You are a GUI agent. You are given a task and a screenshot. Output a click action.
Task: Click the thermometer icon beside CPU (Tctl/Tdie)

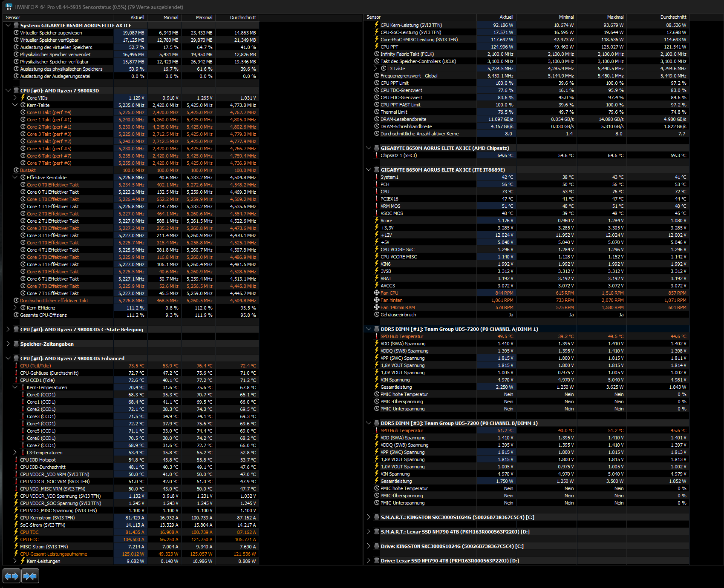(16, 366)
